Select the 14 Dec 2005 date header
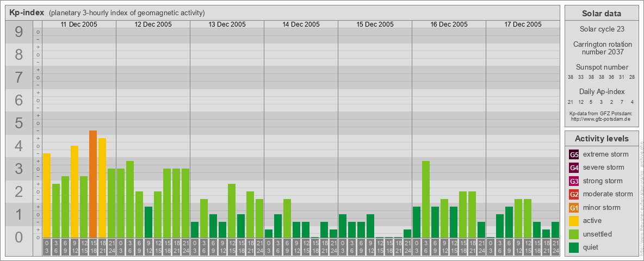The image size is (644, 261). point(301,24)
